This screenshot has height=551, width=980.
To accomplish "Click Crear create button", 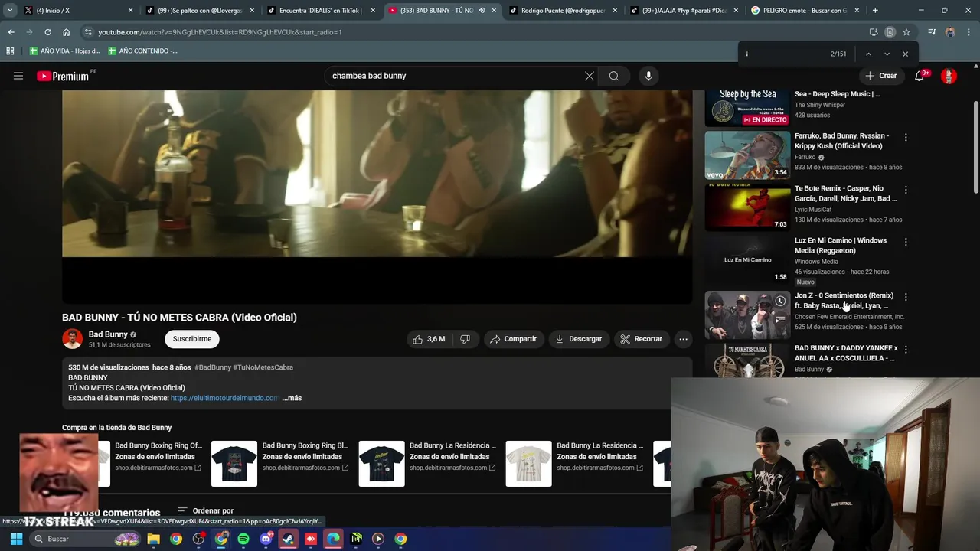I will point(880,76).
